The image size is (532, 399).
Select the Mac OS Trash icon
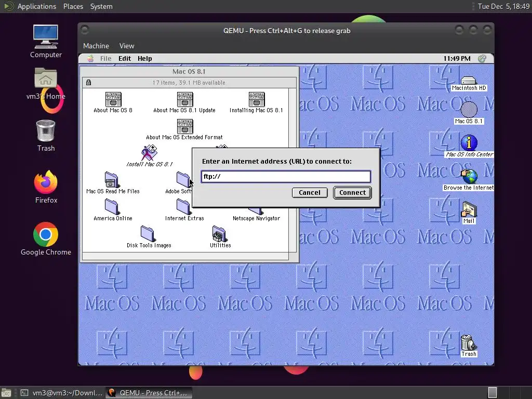click(469, 342)
